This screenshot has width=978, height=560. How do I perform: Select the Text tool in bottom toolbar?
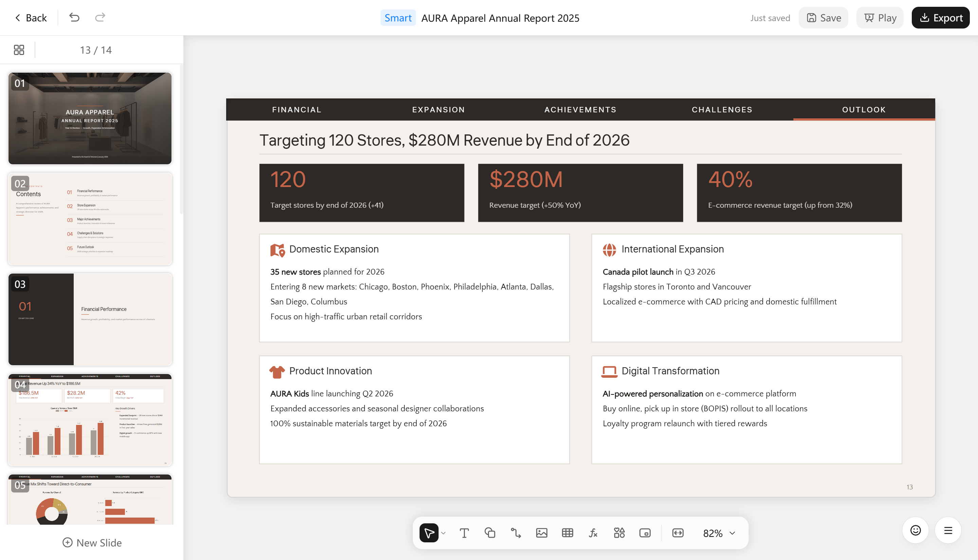tap(464, 533)
